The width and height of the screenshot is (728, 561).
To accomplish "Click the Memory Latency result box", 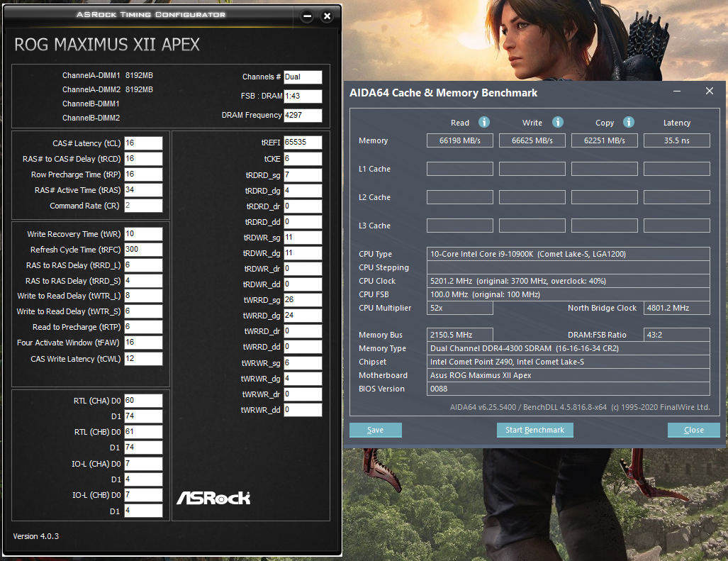I will (x=676, y=140).
